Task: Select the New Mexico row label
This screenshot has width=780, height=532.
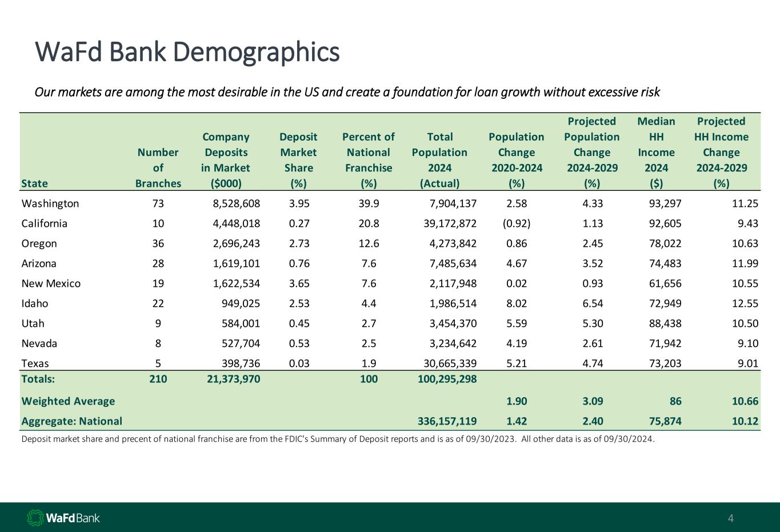Action: (51, 283)
